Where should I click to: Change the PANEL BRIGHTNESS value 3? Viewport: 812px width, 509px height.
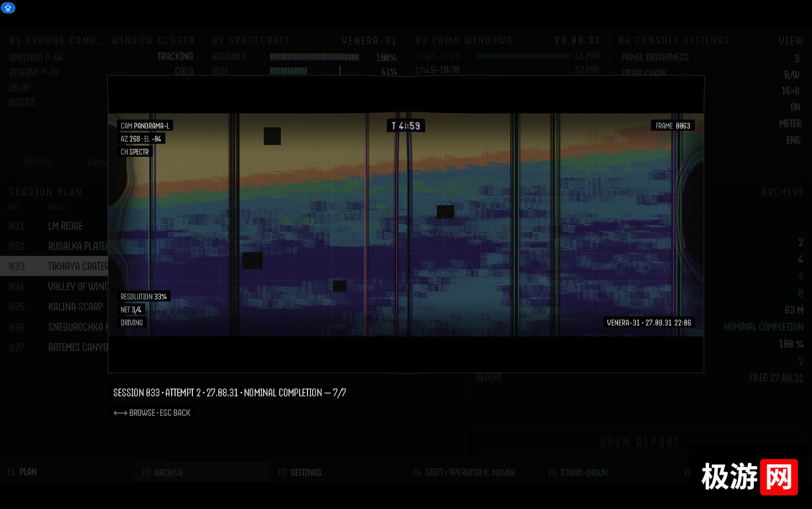pyautogui.click(x=797, y=58)
